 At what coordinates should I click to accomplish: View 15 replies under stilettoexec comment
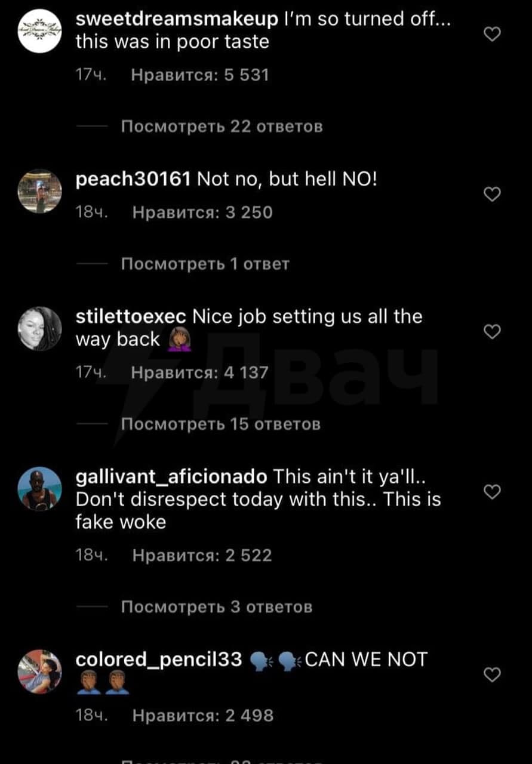(220, 424)
